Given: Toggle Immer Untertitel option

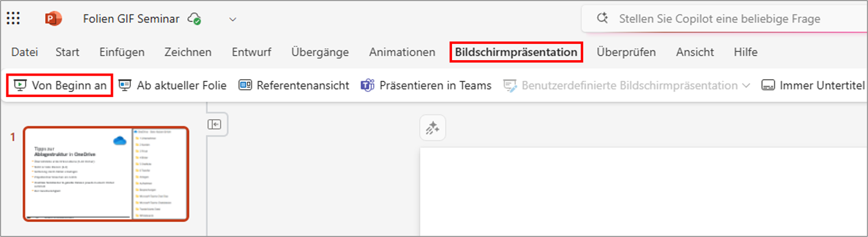Looking at the screenshot, I should tap(813, 86).
